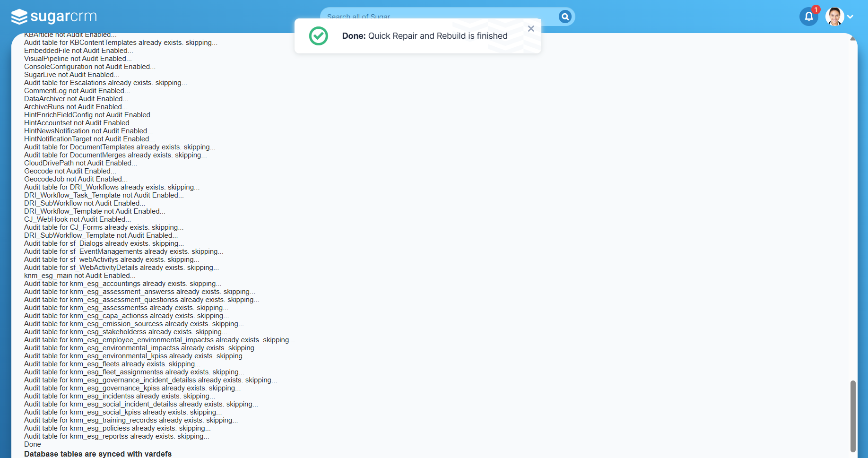This screenshot has width=868, height=458.
Task: Click 'HintNotificationTarget not Audit Enabled' line
Action: click(x=89, y=139)
